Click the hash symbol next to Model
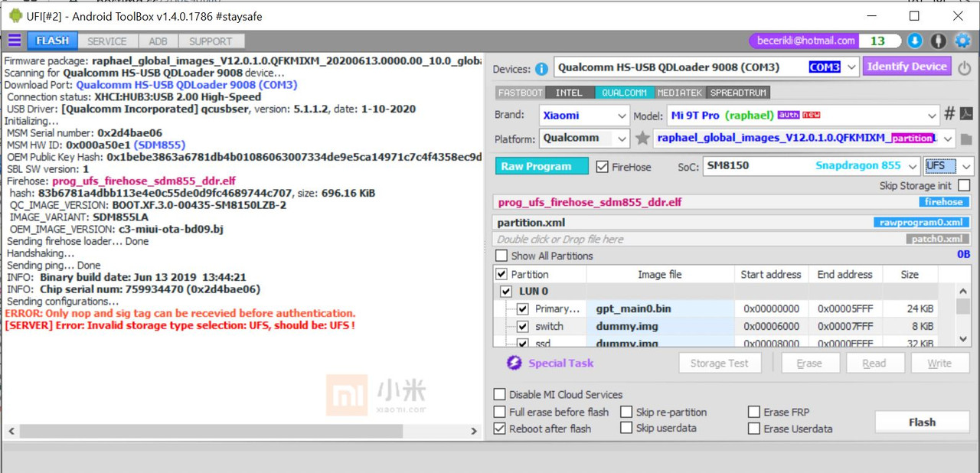 click(949, 115)
